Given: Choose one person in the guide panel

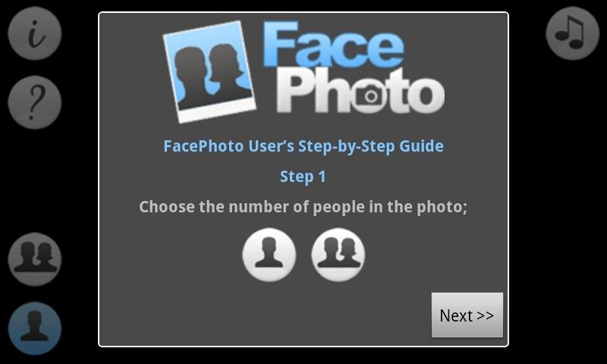Looking at the screenshot, I should click(x=269, y=255).
